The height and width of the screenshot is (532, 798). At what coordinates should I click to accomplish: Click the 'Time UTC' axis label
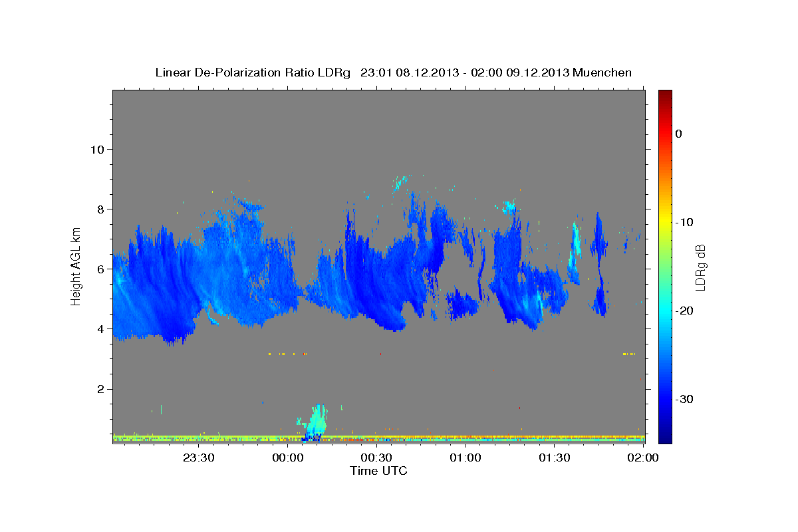tap(378, 471)
